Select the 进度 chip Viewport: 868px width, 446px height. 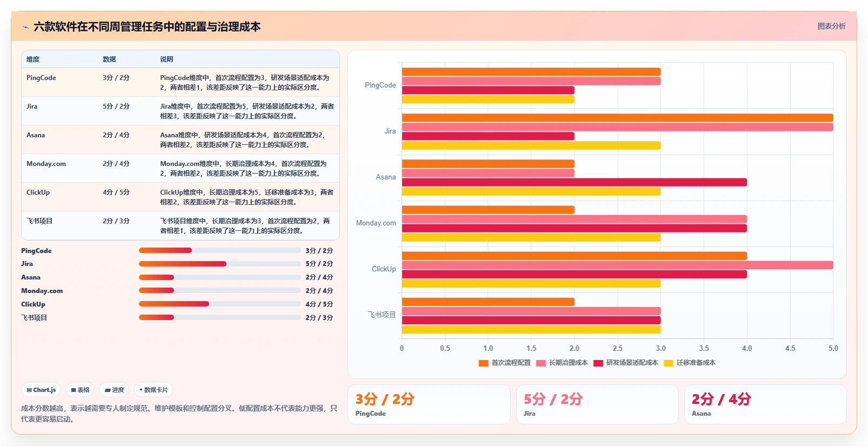(114, 390)
